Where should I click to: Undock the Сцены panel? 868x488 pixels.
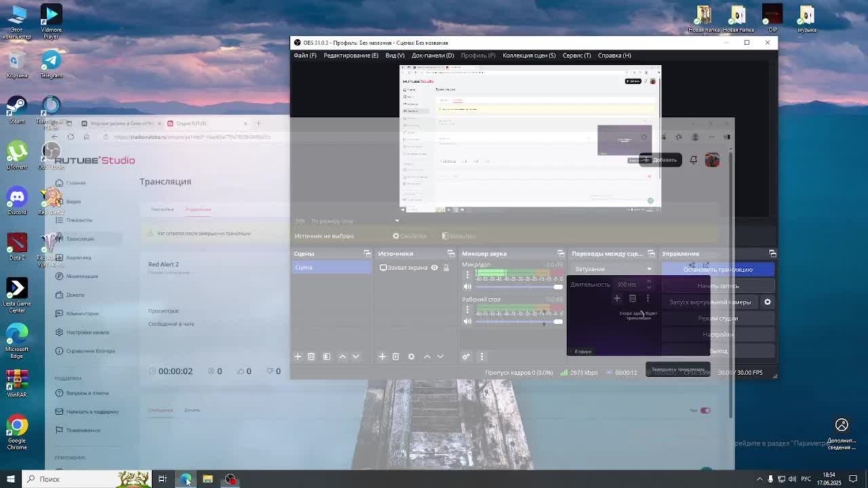tap(367, 253)
